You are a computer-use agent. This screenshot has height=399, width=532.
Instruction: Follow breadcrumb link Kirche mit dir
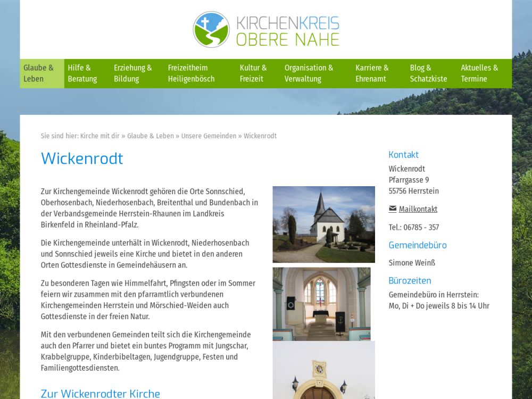pos(99,136)
